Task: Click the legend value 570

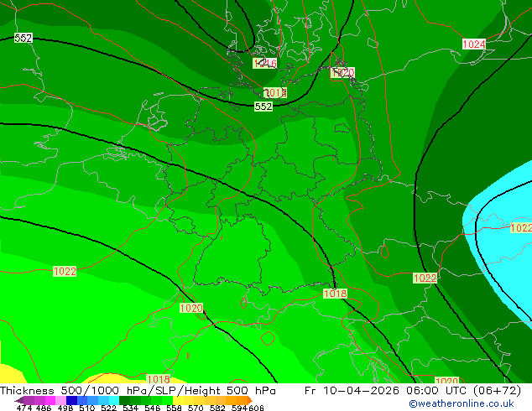Action: [196, 408]
